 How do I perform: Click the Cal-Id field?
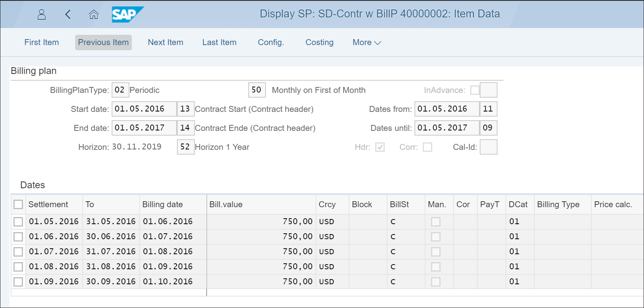coord(488,147)
